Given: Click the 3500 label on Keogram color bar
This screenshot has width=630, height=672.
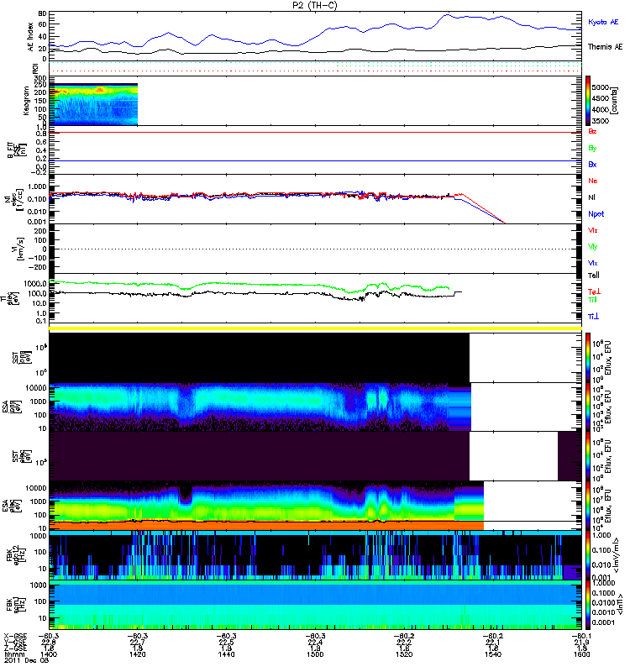Looking at the screenshot, I should tap(600, 121).
